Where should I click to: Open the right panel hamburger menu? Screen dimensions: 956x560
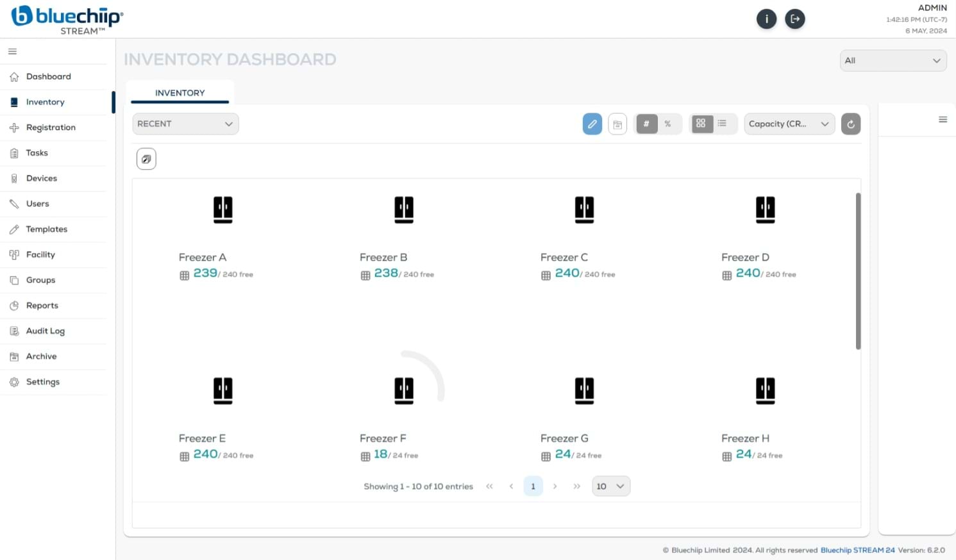pyautogui.click(x=943, y=119)
